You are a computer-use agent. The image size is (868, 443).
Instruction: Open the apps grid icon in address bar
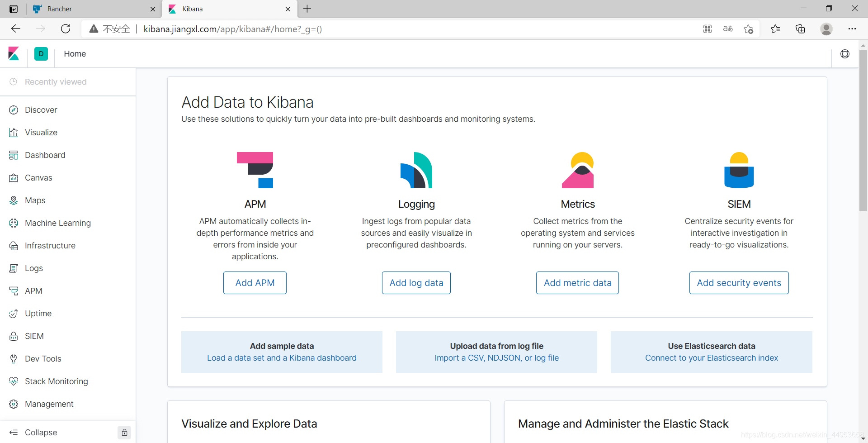[x=708, y=29]
